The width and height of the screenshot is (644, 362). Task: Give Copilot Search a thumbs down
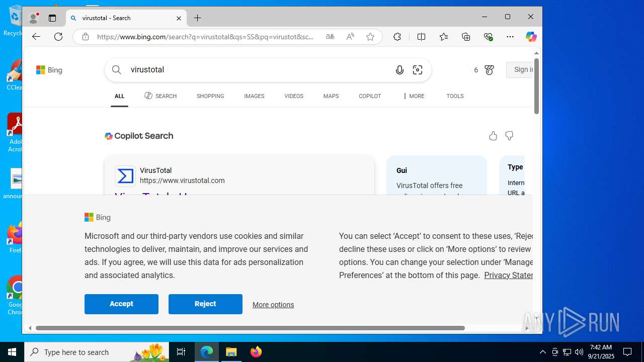click(x=509, y=136)
